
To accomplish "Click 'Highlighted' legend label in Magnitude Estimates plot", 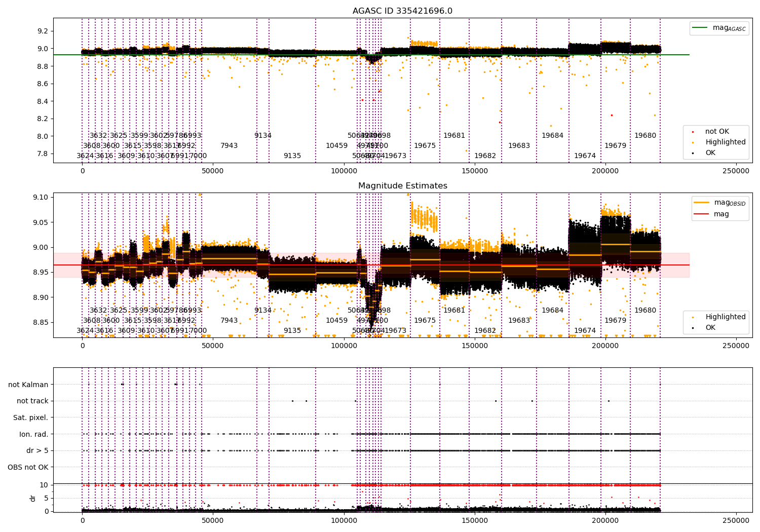I will click(726, 317).
